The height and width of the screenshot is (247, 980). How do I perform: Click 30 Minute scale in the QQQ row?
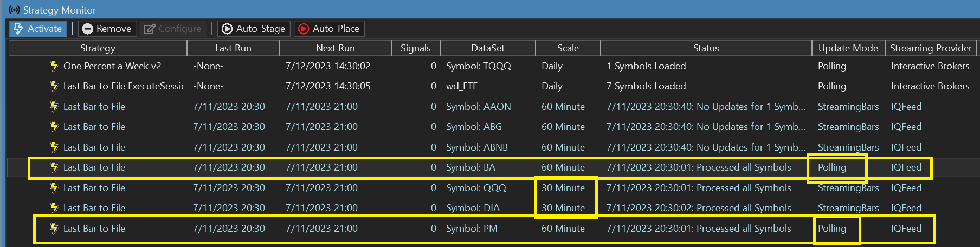click(x=563, y=188)
